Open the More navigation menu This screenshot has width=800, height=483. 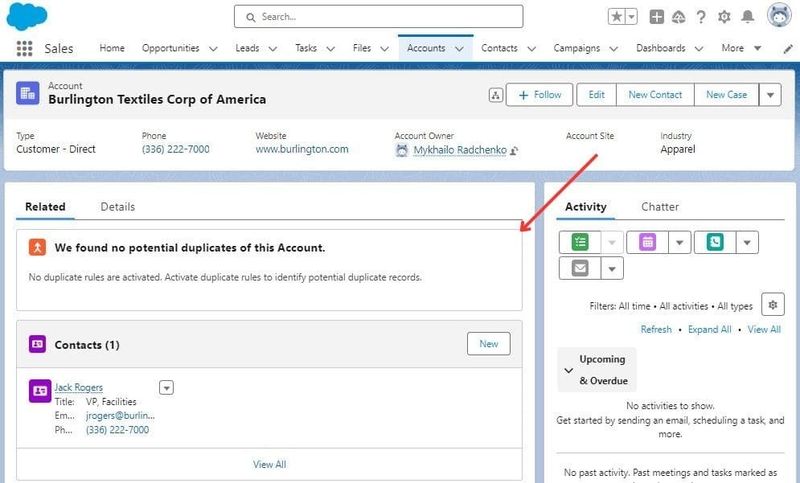click(741, 48)
